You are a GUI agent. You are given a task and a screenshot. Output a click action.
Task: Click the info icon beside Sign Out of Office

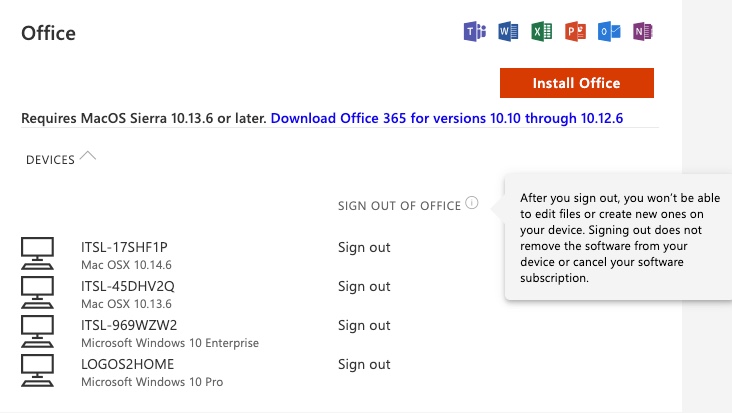point(472,203)
